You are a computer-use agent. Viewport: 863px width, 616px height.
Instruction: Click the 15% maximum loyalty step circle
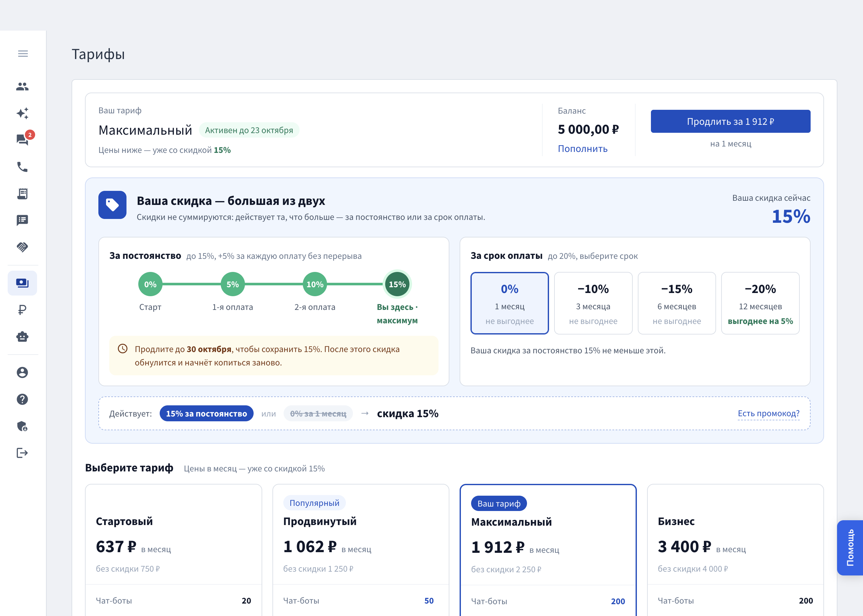pyautogui.click(x=397, y=284)
